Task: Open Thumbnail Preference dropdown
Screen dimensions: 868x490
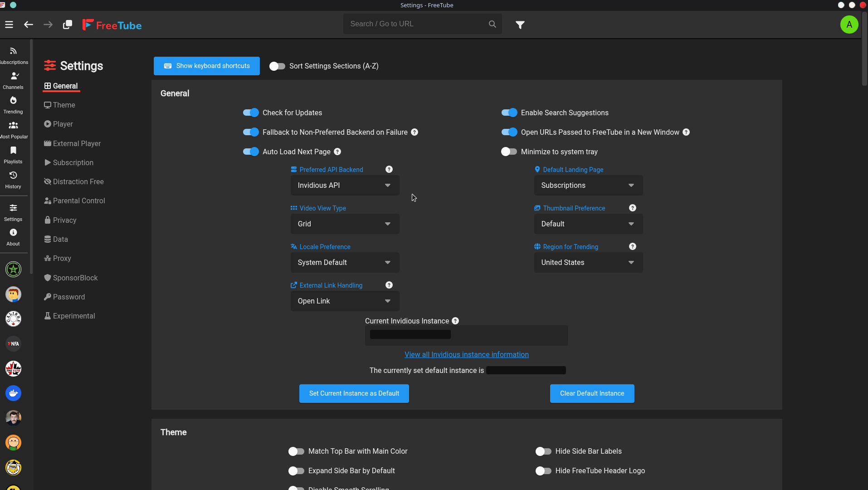Action: tap(589, 224)
